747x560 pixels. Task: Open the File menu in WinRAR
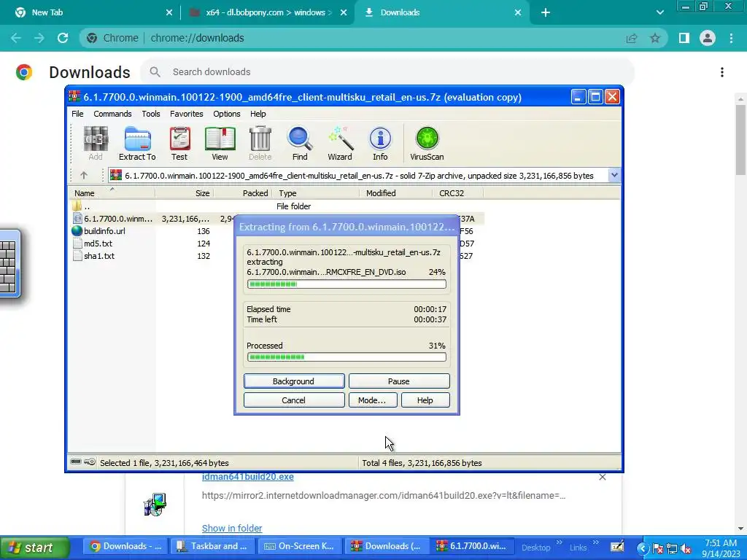(77, 114)
